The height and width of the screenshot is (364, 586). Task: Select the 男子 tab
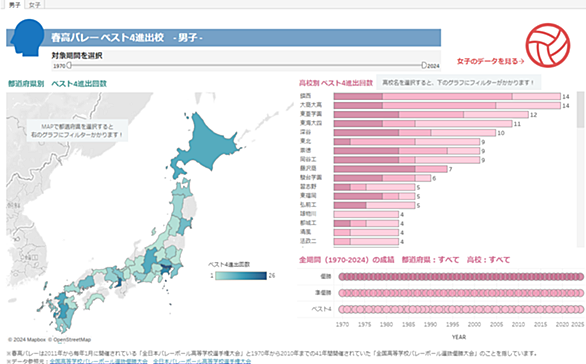coord(15,5)
